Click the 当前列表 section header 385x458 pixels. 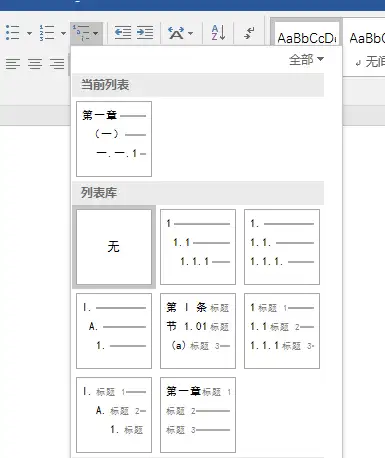[x=198, y=85]
